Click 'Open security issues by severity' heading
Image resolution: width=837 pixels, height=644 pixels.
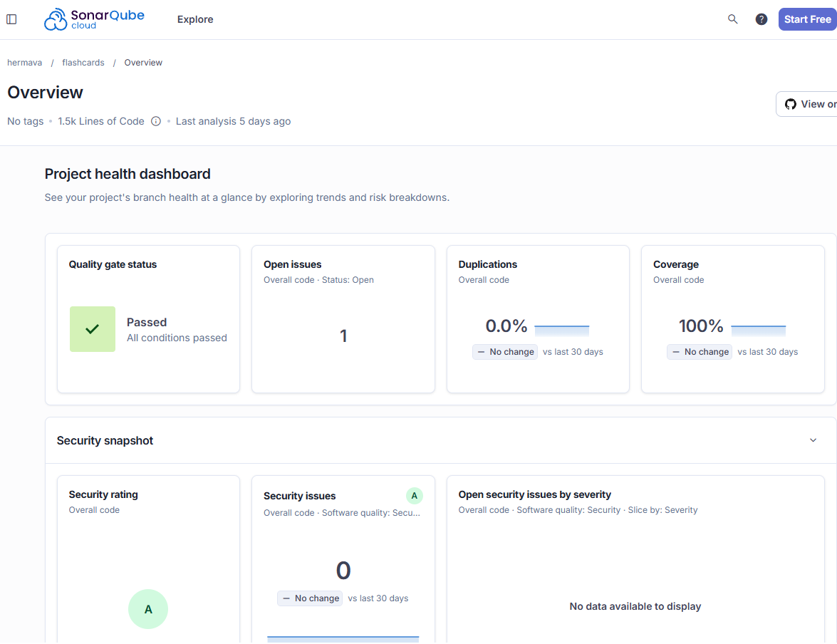point(534,494)
